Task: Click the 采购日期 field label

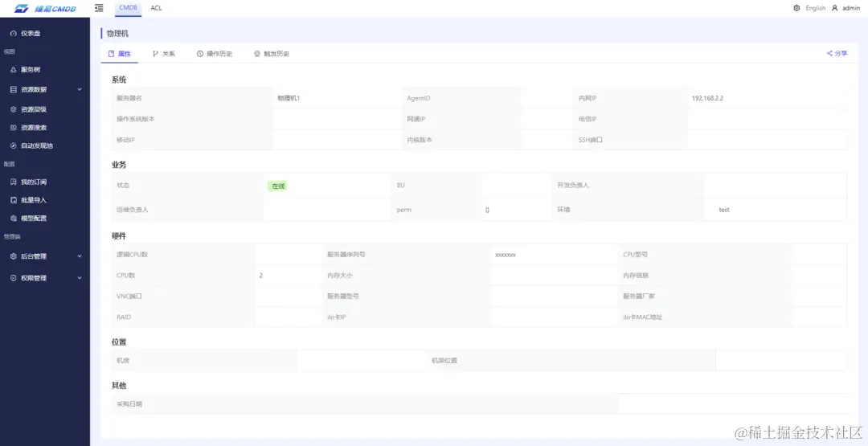Action: coord(129,404)
